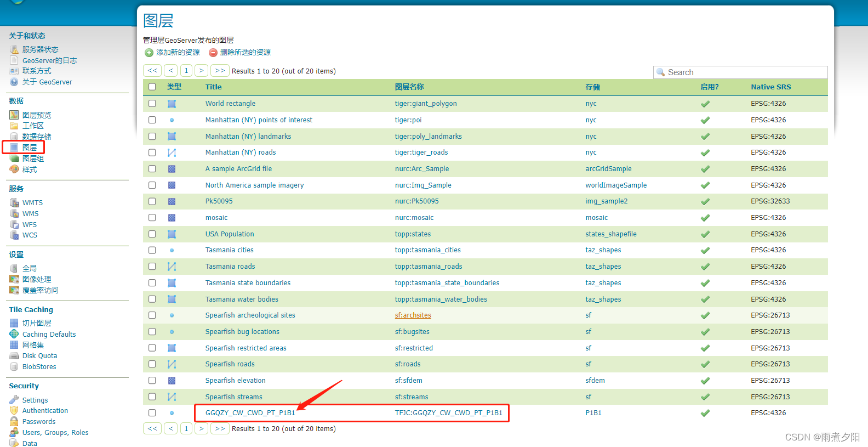
Task: Open the 添加新的资源 link
Action: pos(178,52)
